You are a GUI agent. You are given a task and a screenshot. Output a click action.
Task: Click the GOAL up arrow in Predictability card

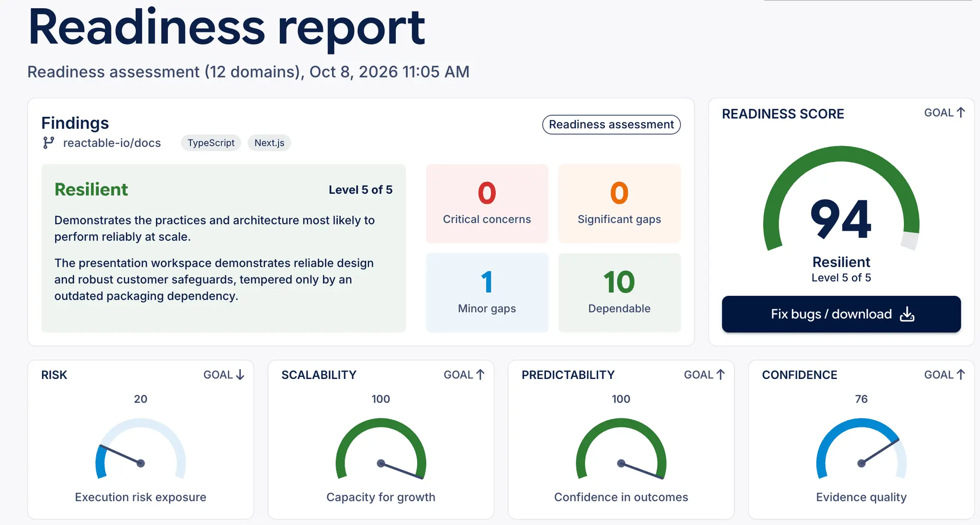[x=721, y=375]
